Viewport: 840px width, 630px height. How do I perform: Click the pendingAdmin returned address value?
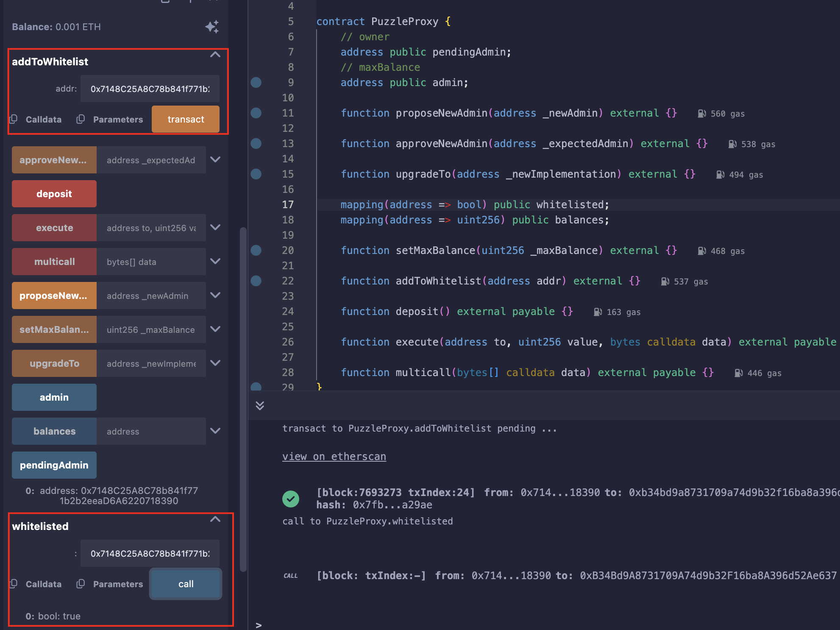119,496
